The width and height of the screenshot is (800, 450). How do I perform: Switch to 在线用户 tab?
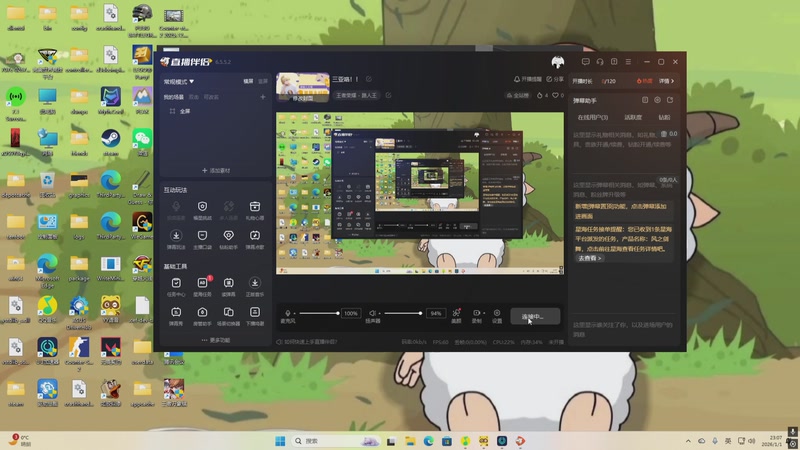click(592, 117)
